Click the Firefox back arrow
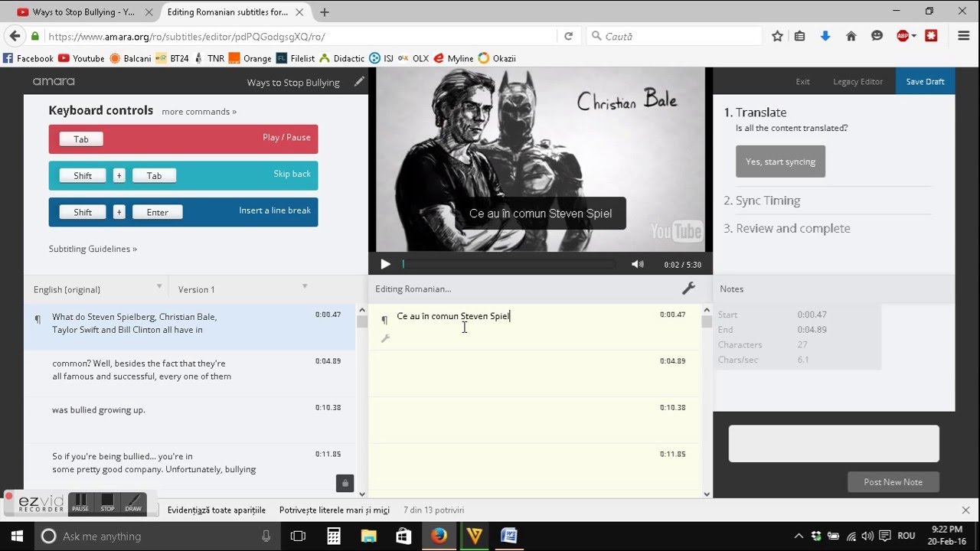The height and width of the screenshot is (551, 980). coord(15,36)
